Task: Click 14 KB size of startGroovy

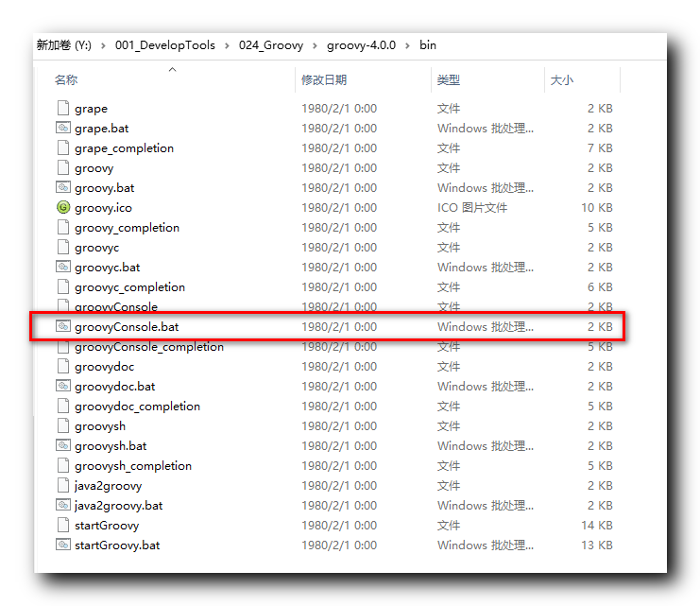Action: (x=597, y=525)
